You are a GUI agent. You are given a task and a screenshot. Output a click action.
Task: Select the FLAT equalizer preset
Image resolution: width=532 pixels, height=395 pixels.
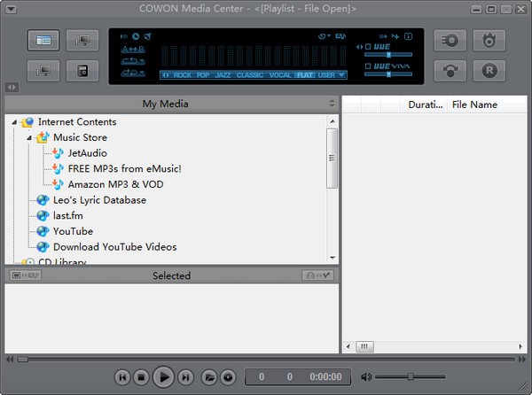[305, 75]
